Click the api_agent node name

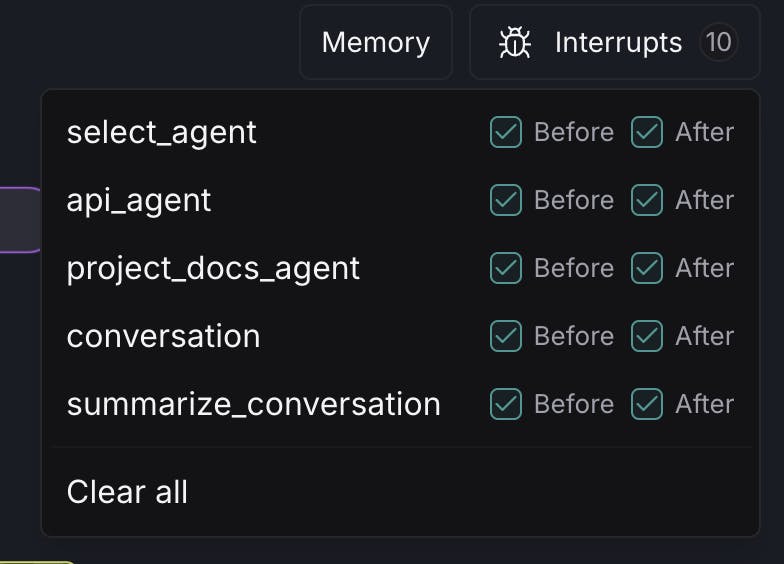point(139,200)
